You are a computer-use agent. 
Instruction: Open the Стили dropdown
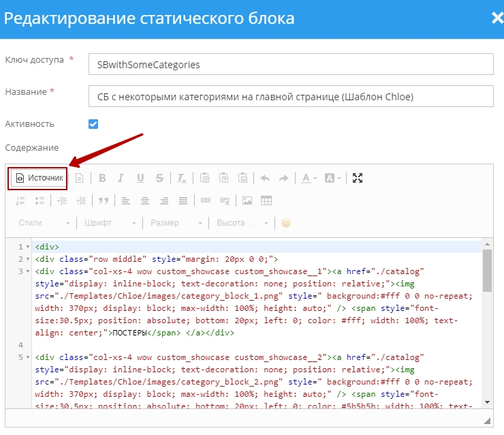pos(44,223)
